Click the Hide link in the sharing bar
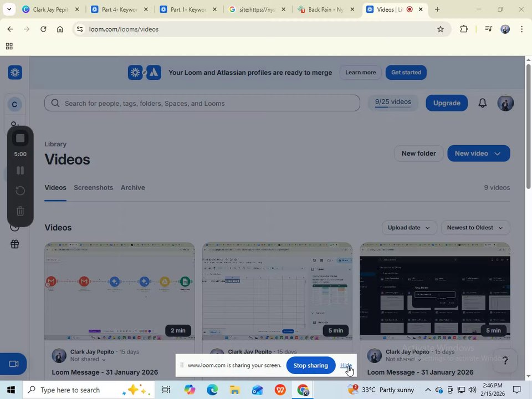This screenshot has width=532, height=399. (346, 365)
